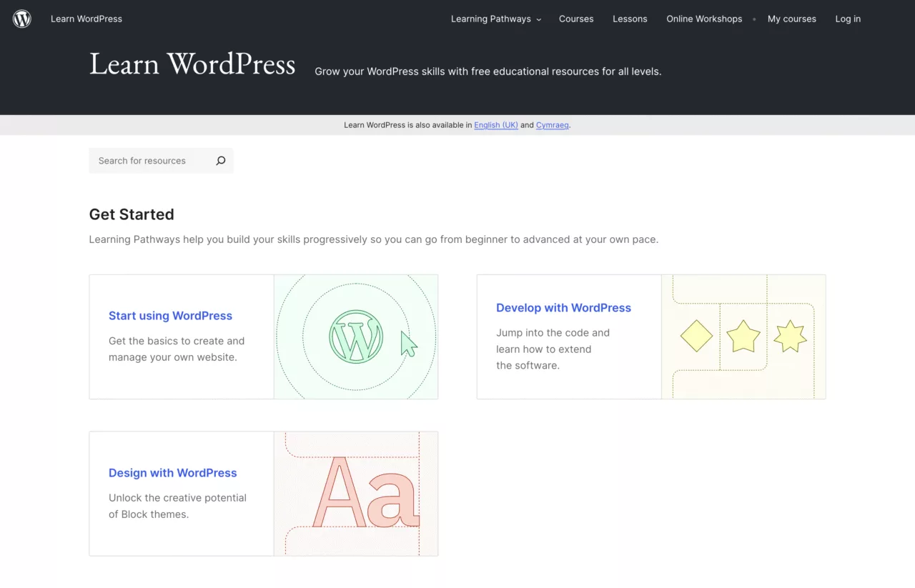Open the Courses menu item
The width and height of the screenshot is (915, 588).
576,19
